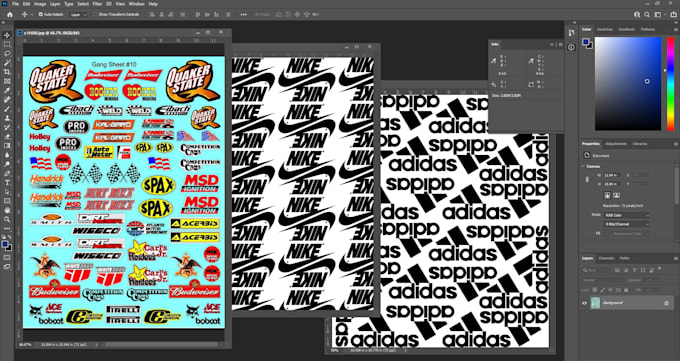Select the Pen tool

(x=7, y=173)
